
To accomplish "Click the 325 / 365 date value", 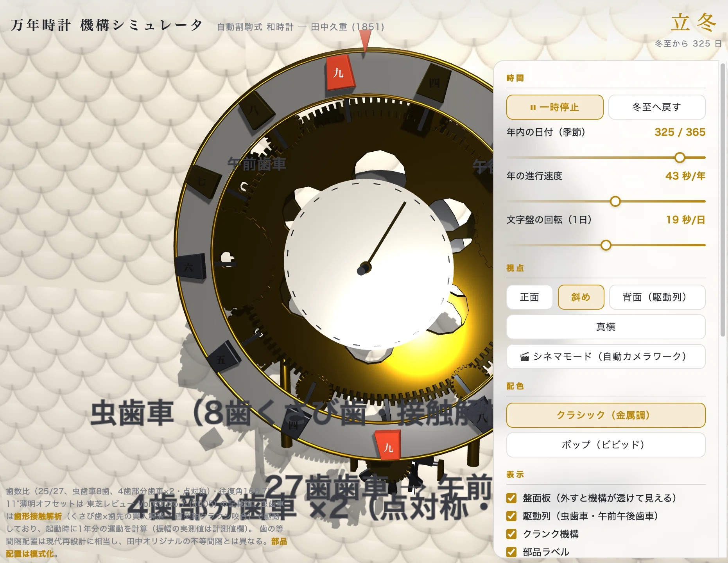I will click(x=680, y=132).
